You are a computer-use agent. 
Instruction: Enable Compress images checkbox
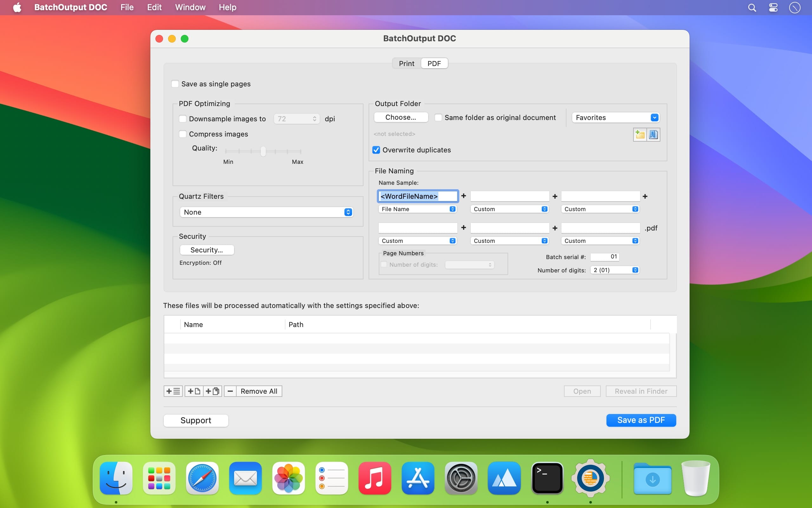(x=183, y=134)
